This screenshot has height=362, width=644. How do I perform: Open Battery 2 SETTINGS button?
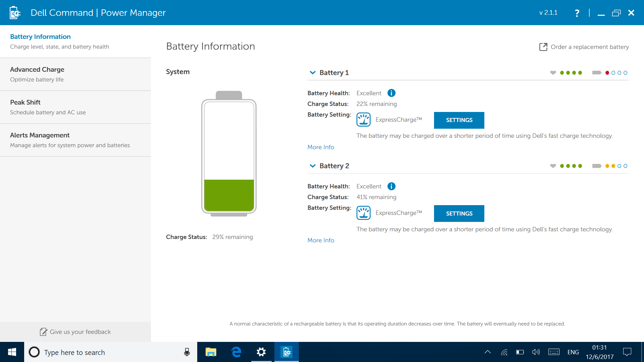459,214
